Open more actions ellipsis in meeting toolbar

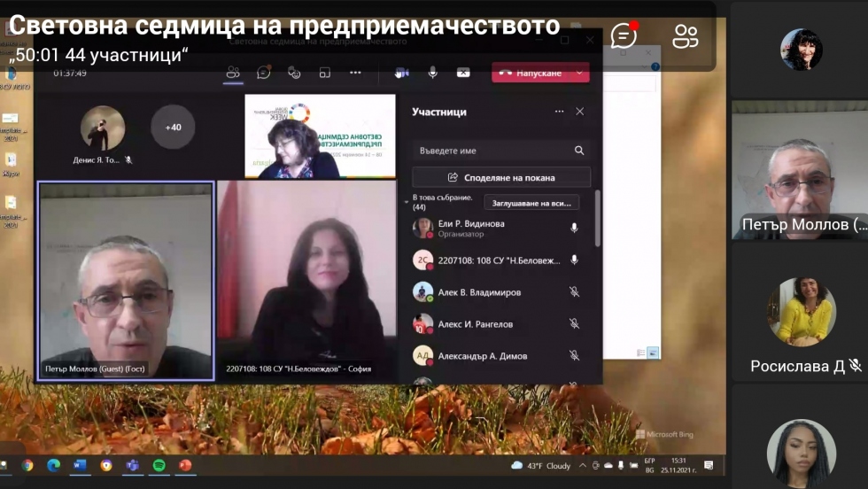[355, 73]
